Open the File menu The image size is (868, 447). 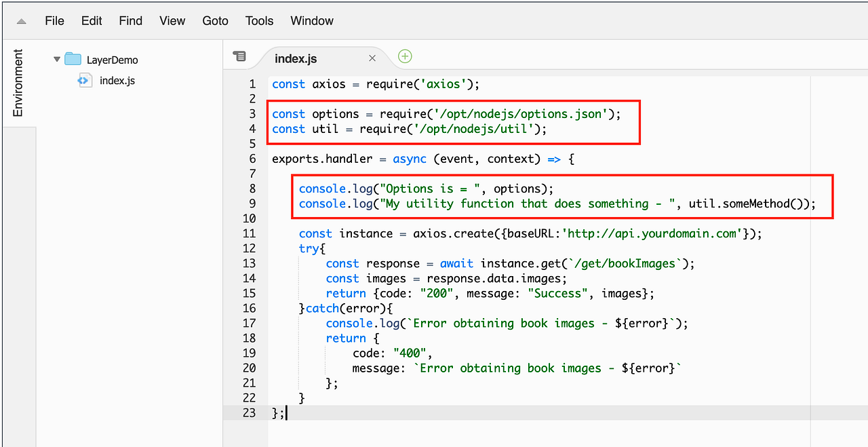point(54,20)
